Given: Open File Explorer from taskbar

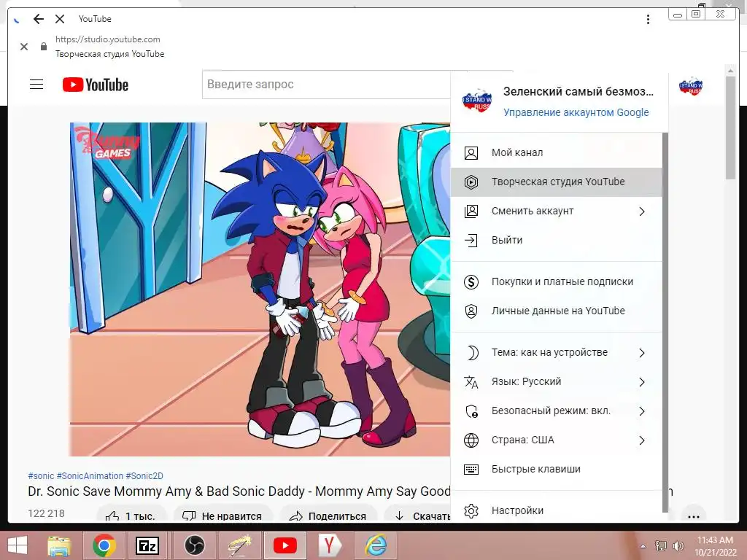Looking at the screenshot, I should (x=59, y=545).
